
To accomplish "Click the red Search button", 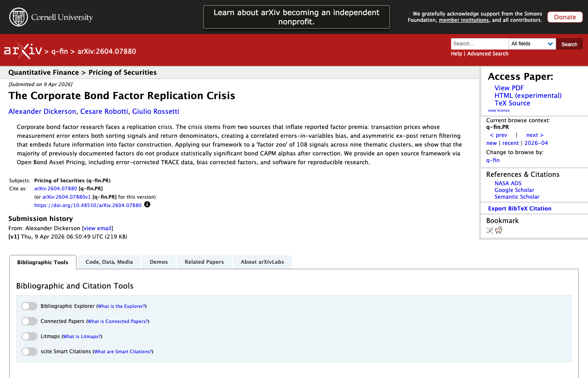I will [569, 44].
